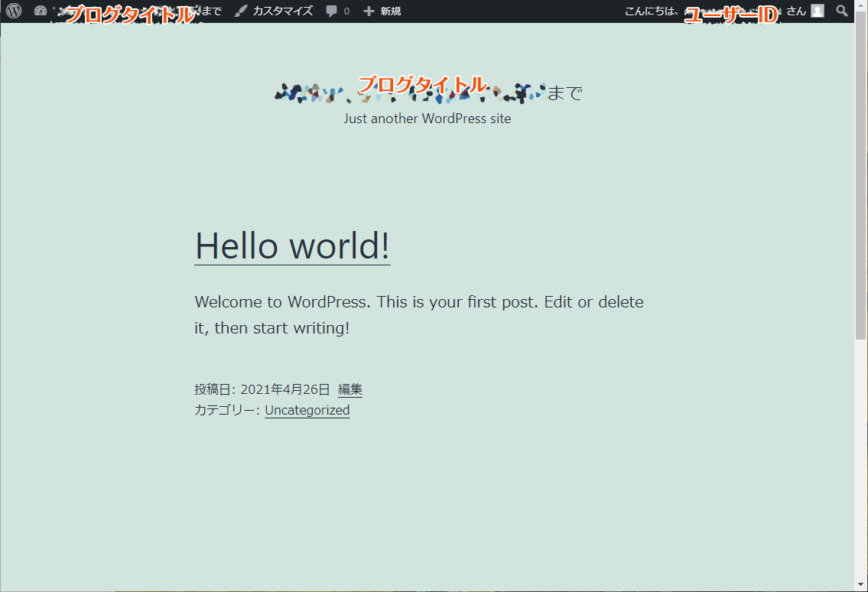
Task: Click the 編集 edit link
Action: [x=350, y=389]
